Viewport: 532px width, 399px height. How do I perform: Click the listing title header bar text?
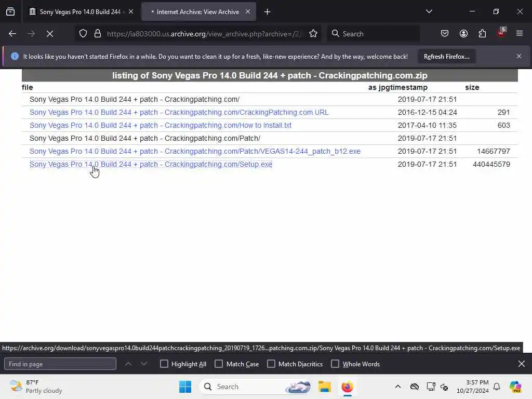(270, 75)
